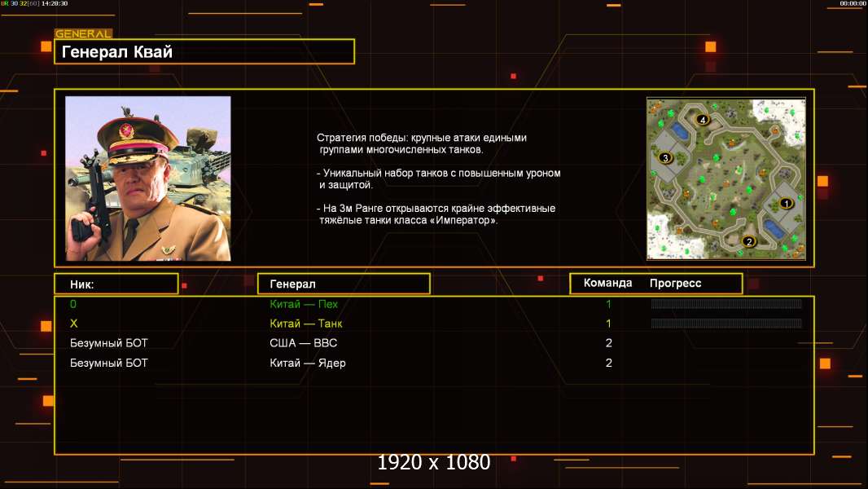Select player nick 'X' in yellow

[x=73, y=324]
